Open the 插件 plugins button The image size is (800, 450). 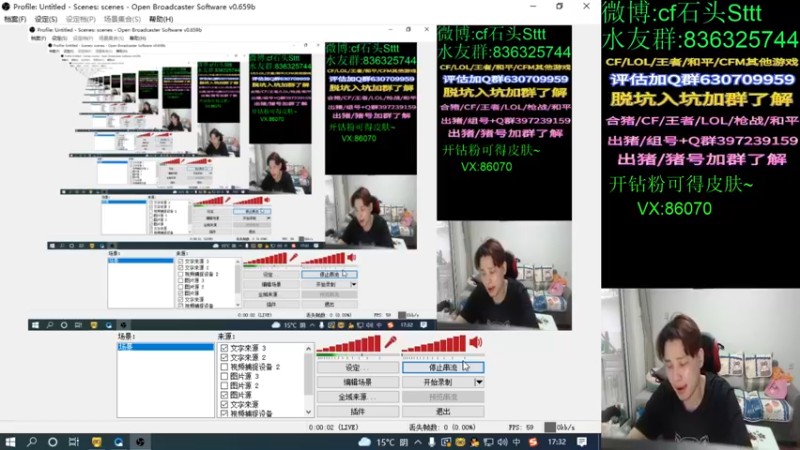pyautogui.click(x=358, y=411)
